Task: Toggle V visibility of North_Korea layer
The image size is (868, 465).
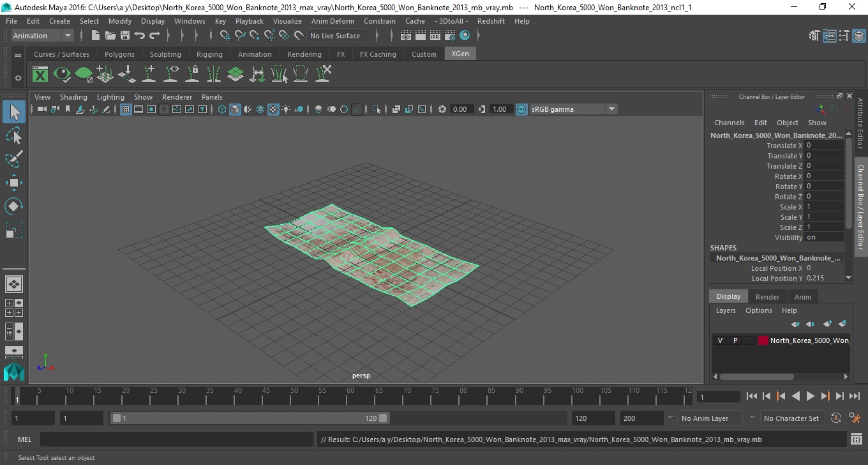Action: pos(720,340)
